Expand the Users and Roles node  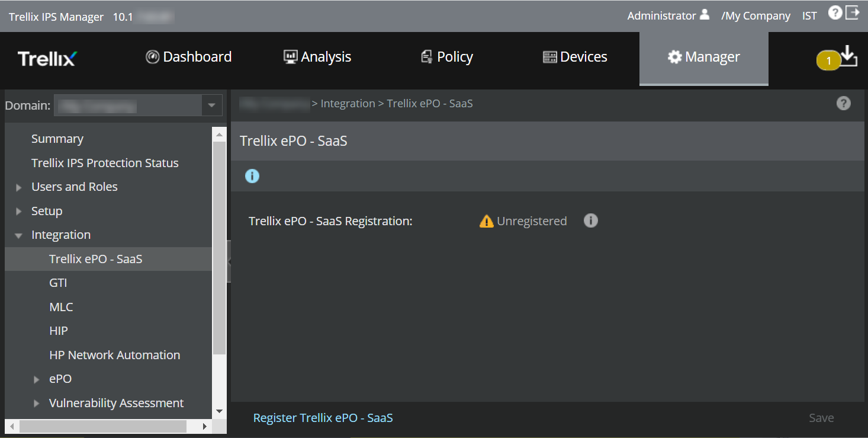(20, 187)
